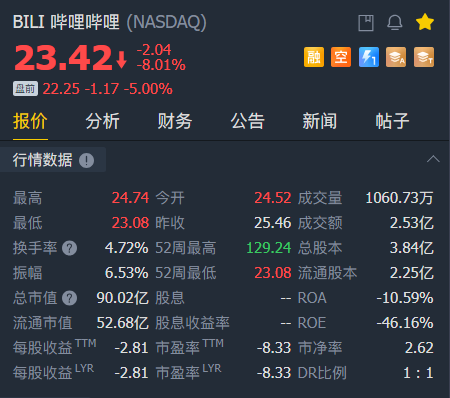Collapse the 行情数据 section chevron
The height and width of the screenshot is (398, 450).
pos(433,159)
